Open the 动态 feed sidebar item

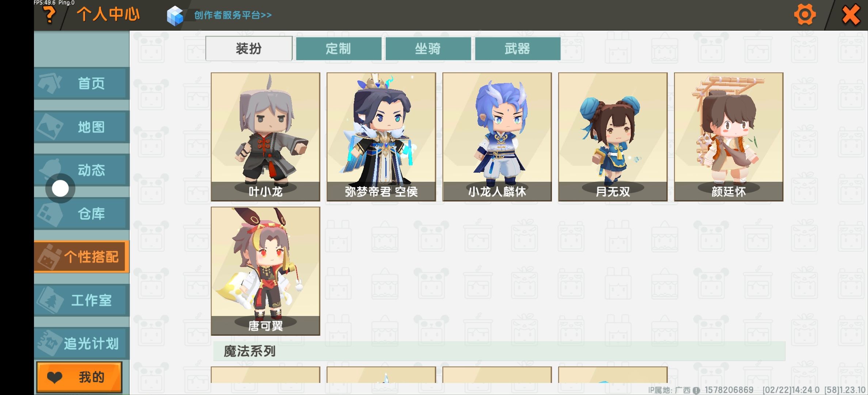tap(82, 170)
